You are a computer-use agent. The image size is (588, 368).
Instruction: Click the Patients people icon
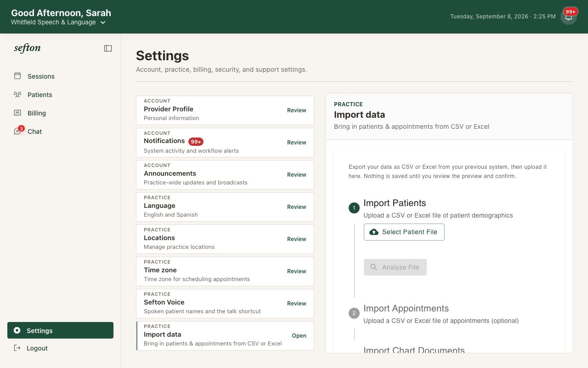coord(17,94)
